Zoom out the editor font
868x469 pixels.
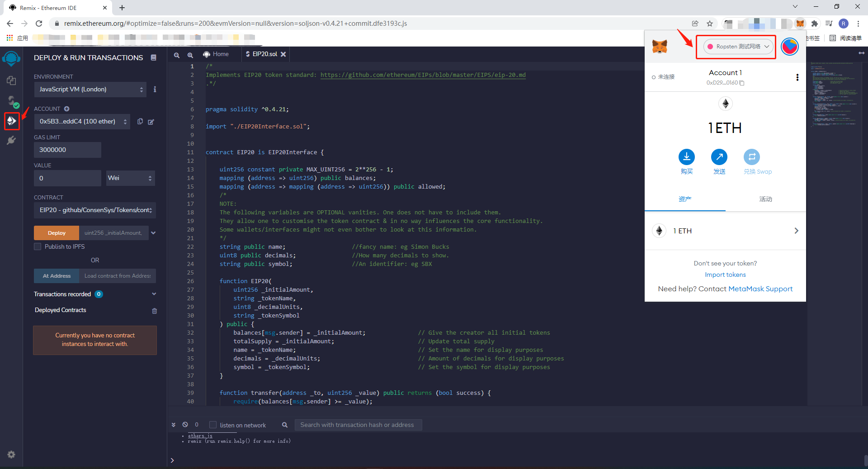click(177, 55)
